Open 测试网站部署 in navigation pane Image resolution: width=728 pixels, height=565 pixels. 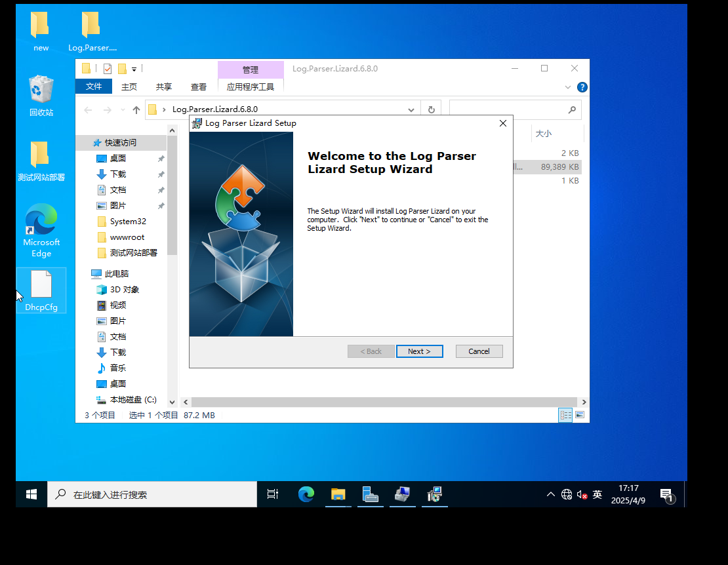tap(133, 253)
